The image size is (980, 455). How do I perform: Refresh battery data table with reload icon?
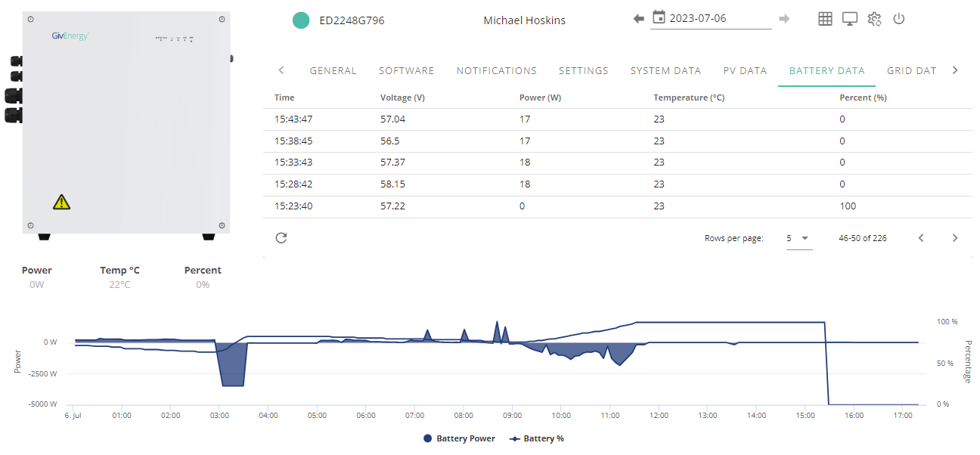tap(281, 237)
